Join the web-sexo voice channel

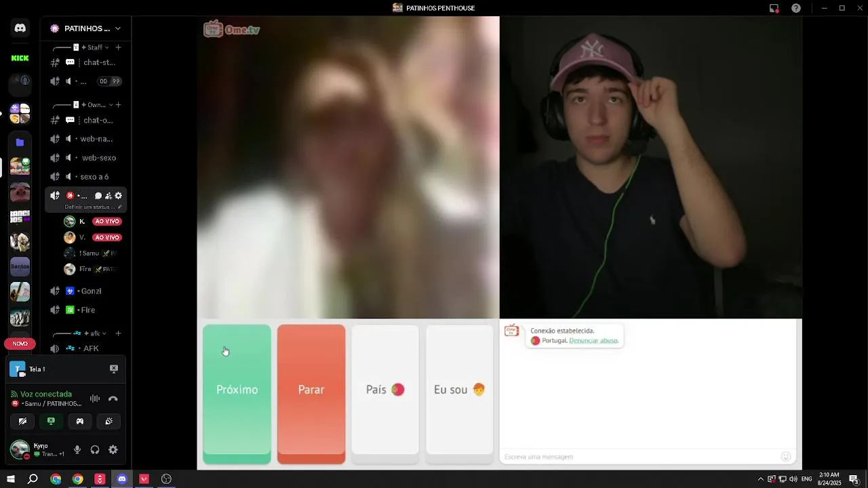[86, 158]
